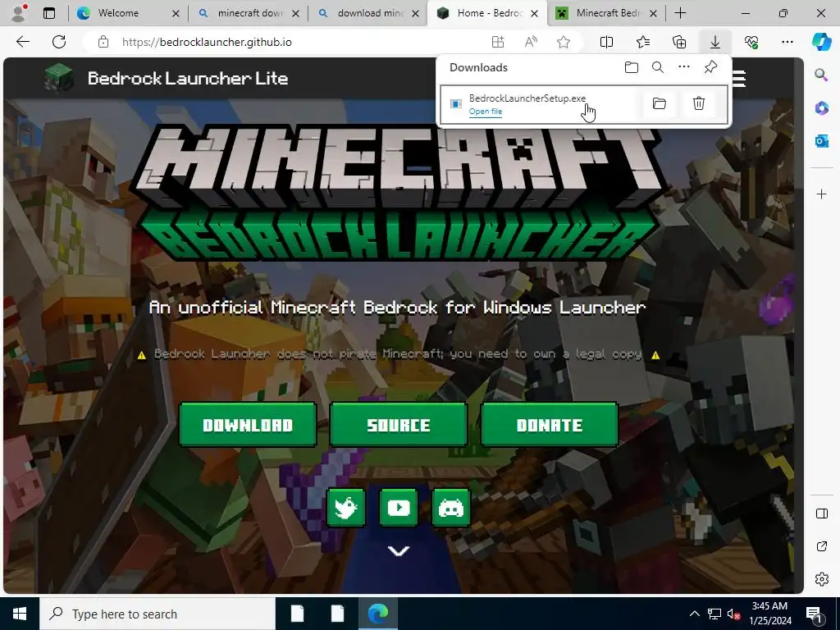This screenshot has height=630, width=840.
Task: Click the Windows taskbar search box
Action: [x=157, y=614]
